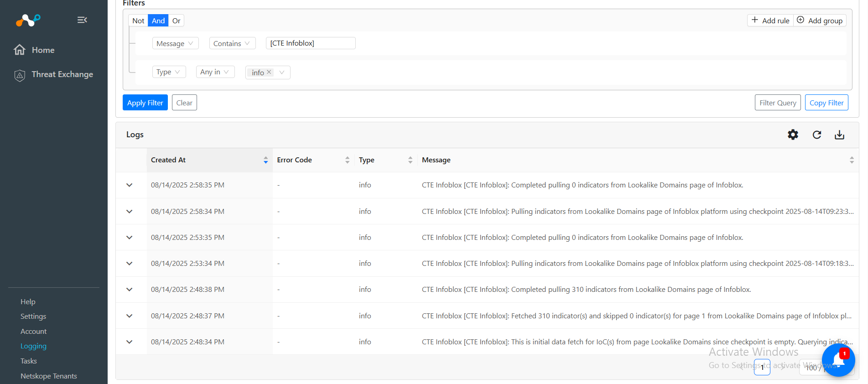The height and width of the screenshot is (384, 868).
Task: Remove the info tag from the Type filter
Action: pos(269,72)
